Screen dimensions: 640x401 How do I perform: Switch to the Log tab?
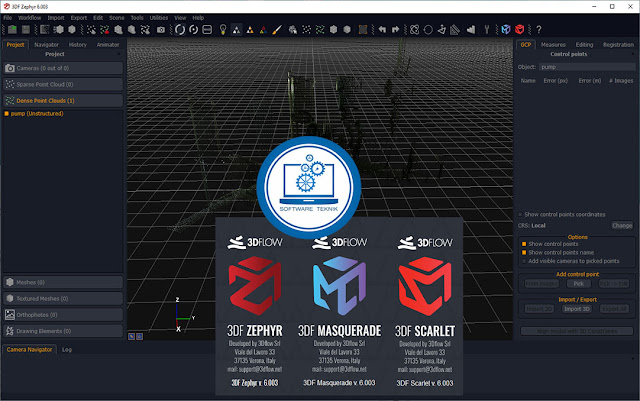pos(67,350)
